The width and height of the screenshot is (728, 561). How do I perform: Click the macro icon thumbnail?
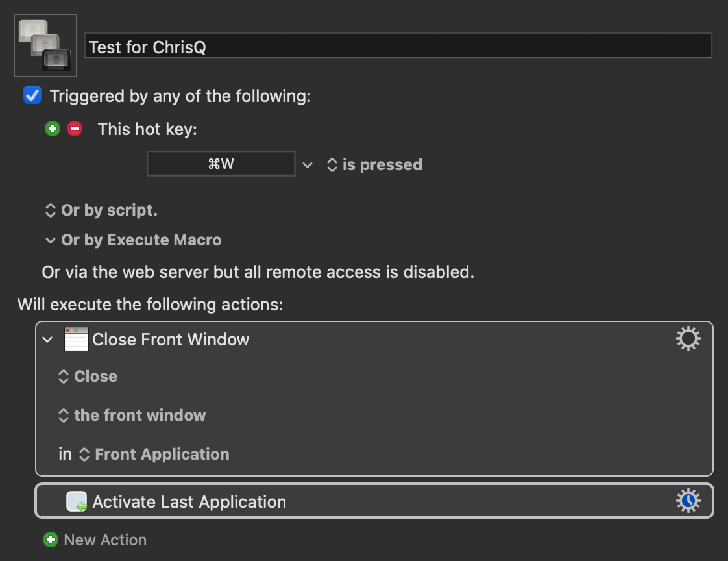pos(45,45)
